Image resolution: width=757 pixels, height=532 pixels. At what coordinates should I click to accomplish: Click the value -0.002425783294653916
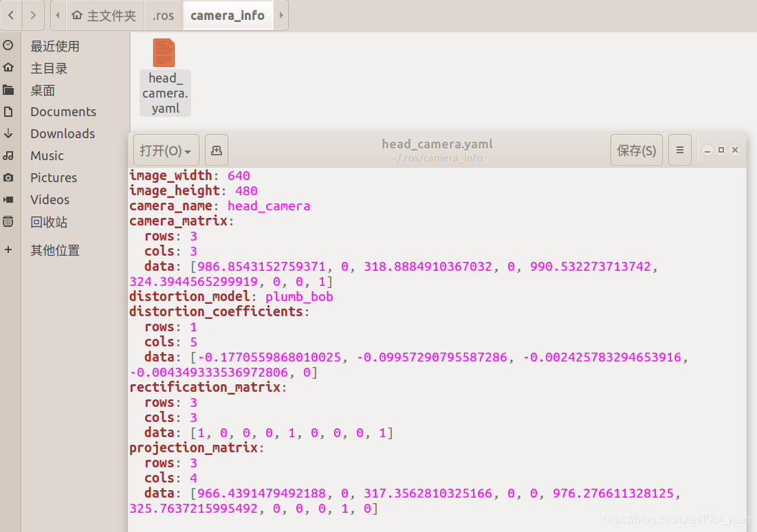coord(602,357)
